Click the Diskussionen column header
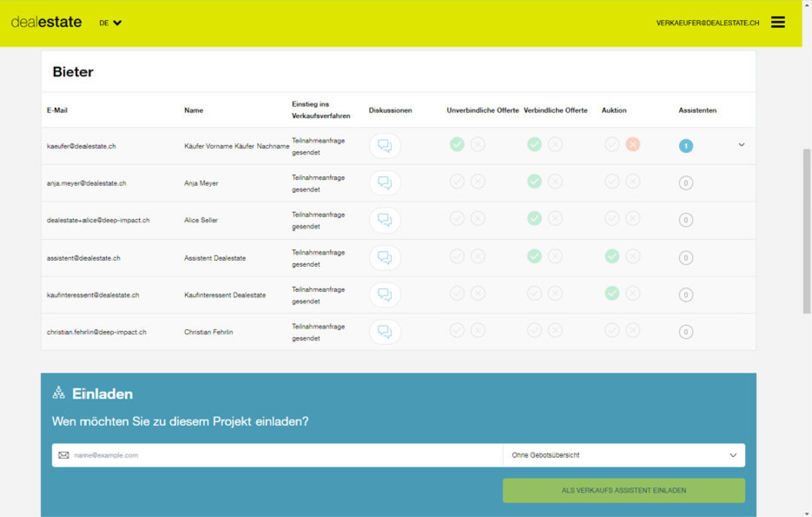 click(390, 110)
